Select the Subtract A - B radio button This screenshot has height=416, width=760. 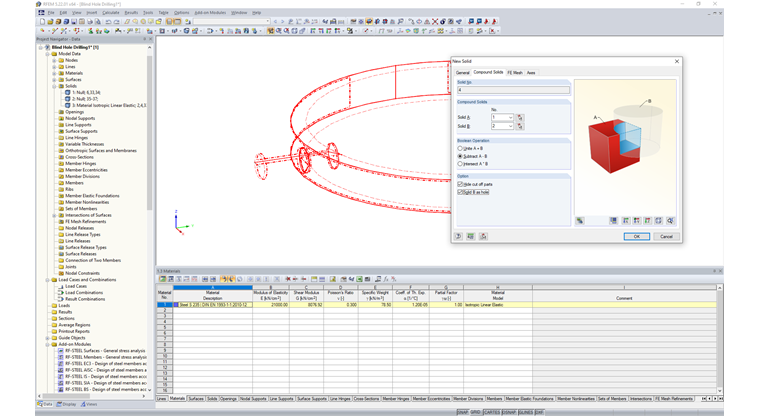460,156
